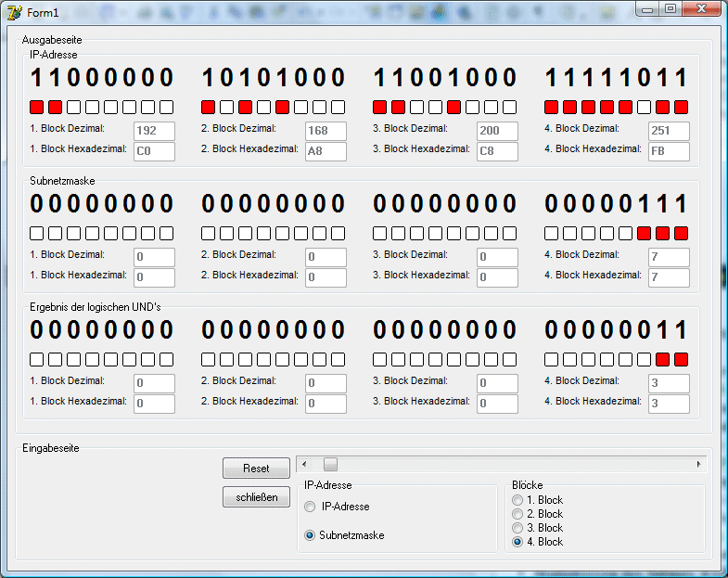Click last red bit box of IP-Adresse block 4

(681, 108)
